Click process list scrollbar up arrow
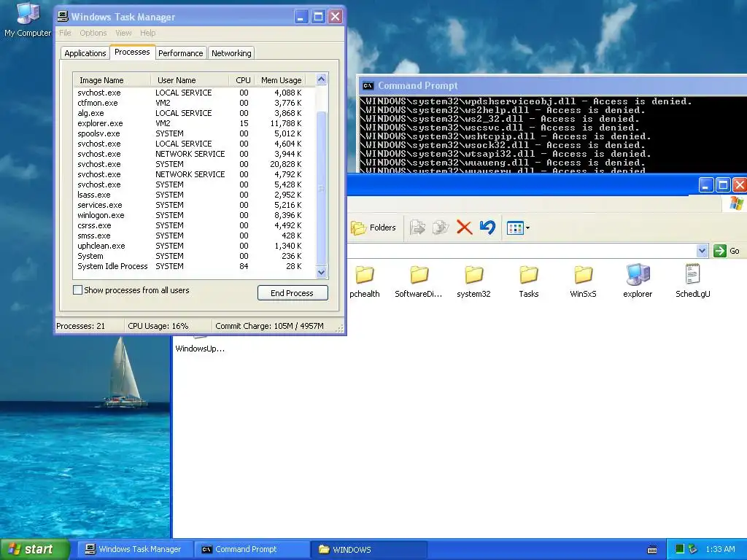The image size is (747, 560). tap(322, 79)
